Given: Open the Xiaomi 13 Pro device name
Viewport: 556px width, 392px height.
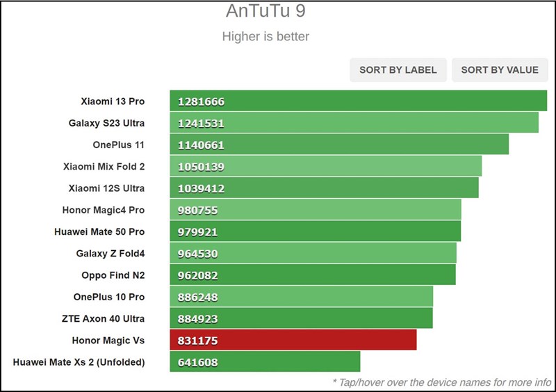Looking at the screenshot, I should coord(113,101).
